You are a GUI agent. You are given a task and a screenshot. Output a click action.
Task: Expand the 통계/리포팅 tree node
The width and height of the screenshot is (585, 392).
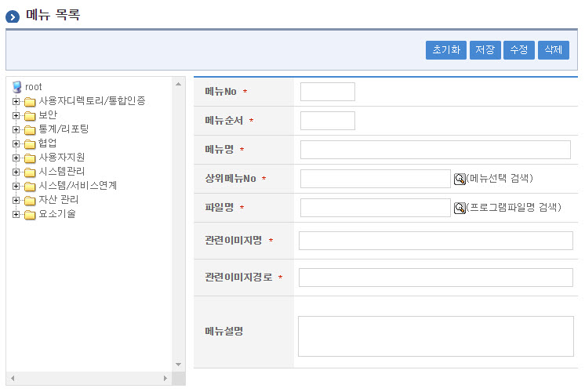click(x=16, y=129)
